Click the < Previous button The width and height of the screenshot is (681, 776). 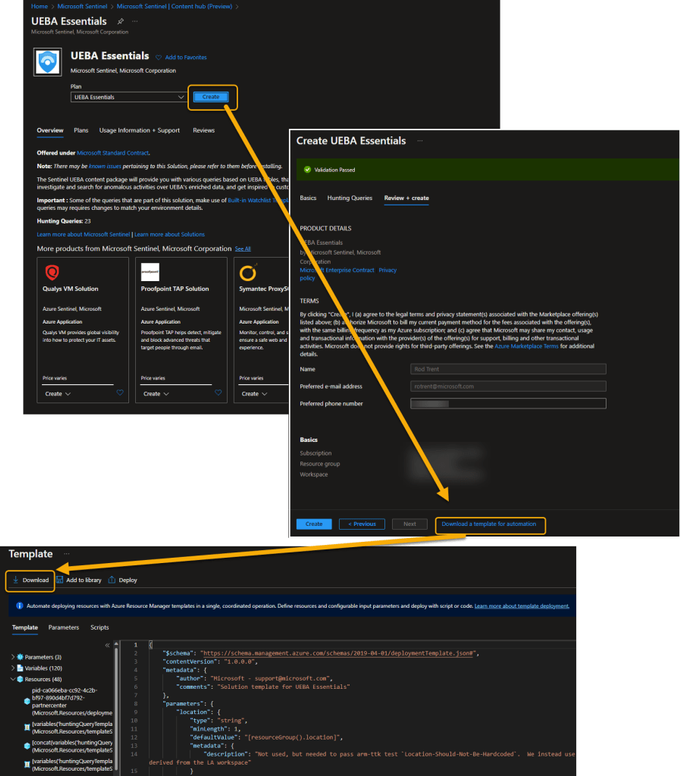click(362, 524)
